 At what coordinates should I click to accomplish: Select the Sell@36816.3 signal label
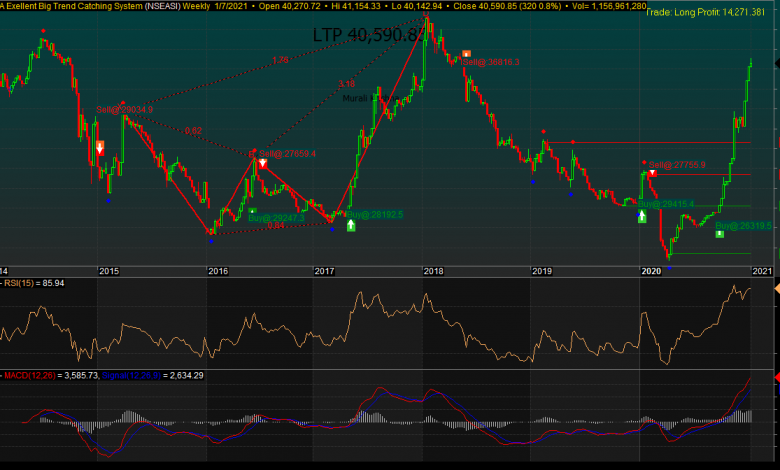[x=491, y=62]
